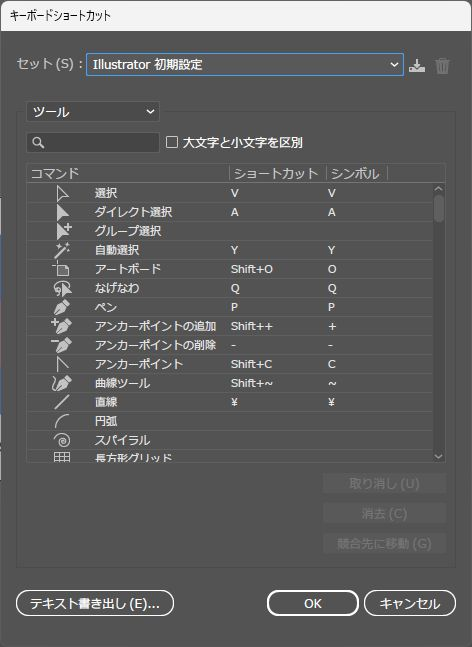
Task: Click the A shortcut cell for ダイレクト選択
Action: [235, 212]
